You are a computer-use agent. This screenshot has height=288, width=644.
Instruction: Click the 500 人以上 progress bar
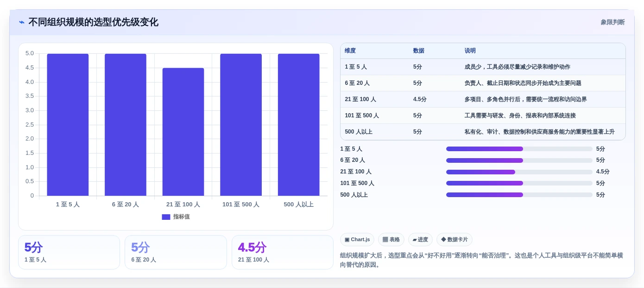point(519,195)
